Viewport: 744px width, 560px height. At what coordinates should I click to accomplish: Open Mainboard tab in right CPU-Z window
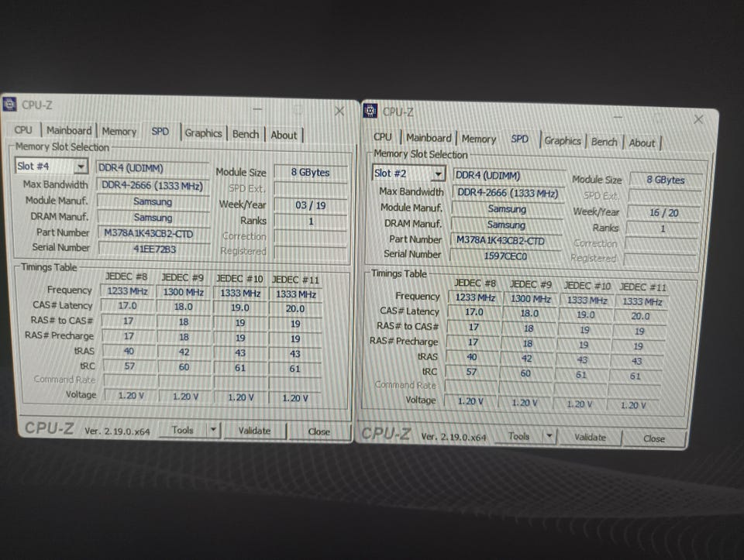429,138
